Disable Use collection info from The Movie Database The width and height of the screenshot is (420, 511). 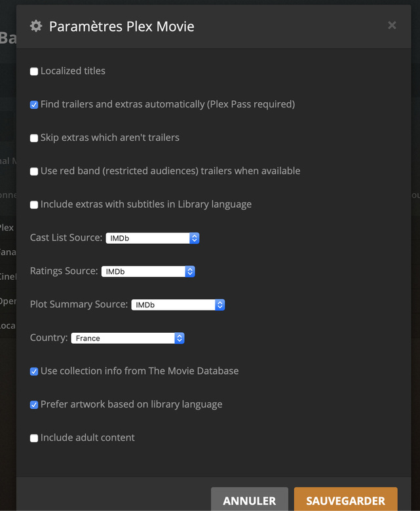tap(34, 371)
